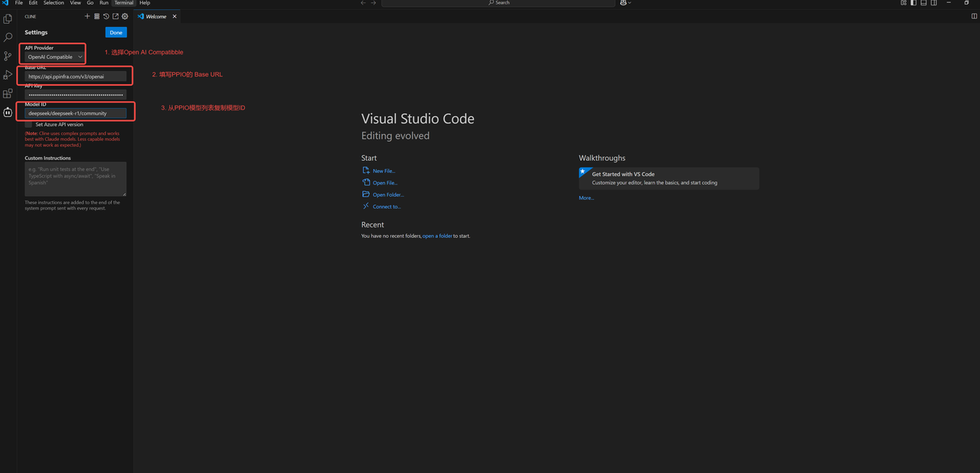Screen dimensions: 980x473
Task: Pop out Cline into editor icon
Action: click(116, 16)
